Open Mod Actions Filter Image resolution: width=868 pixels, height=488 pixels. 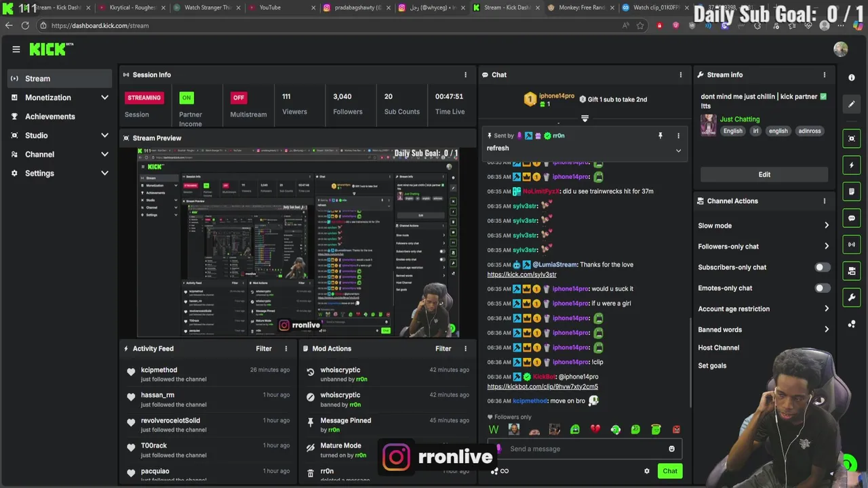pos(443,348)
